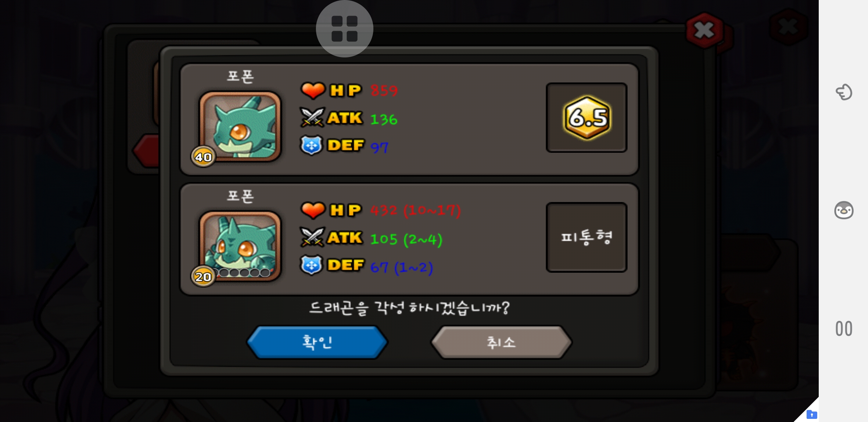Open the penguin face icon in sidebar

tap(844, 210)
